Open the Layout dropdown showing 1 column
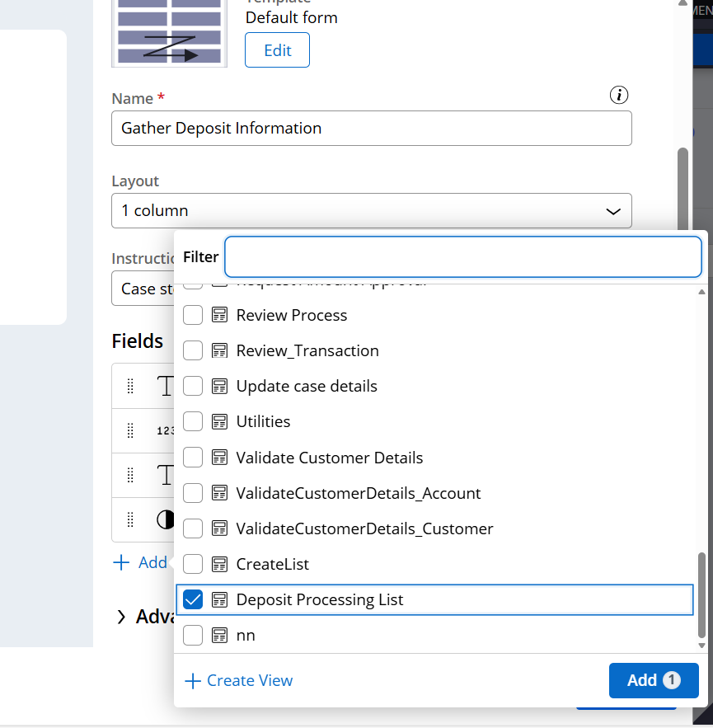713x728 pixels. [x=371, y=211]
